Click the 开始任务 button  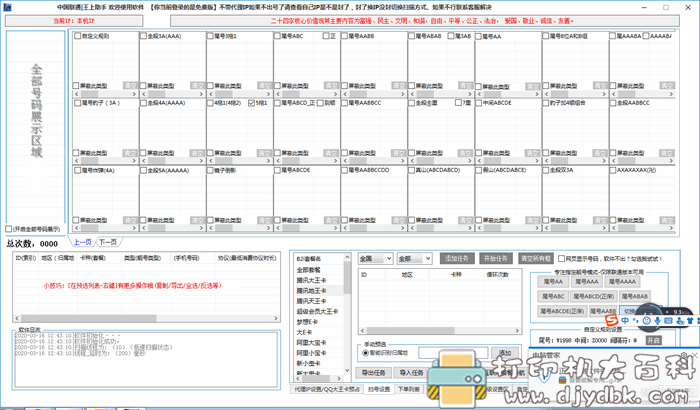[496, 259]
